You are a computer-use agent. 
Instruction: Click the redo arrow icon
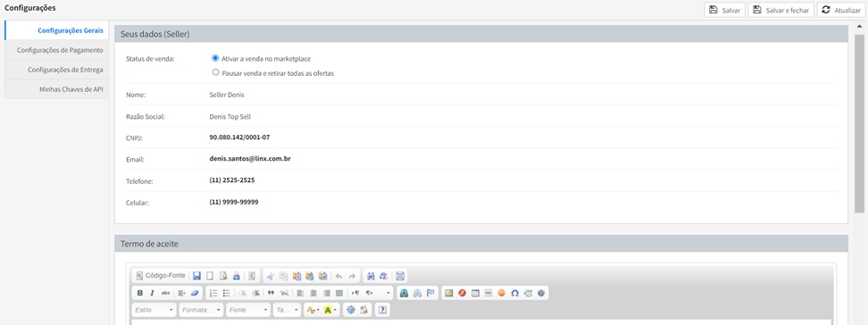352,276
